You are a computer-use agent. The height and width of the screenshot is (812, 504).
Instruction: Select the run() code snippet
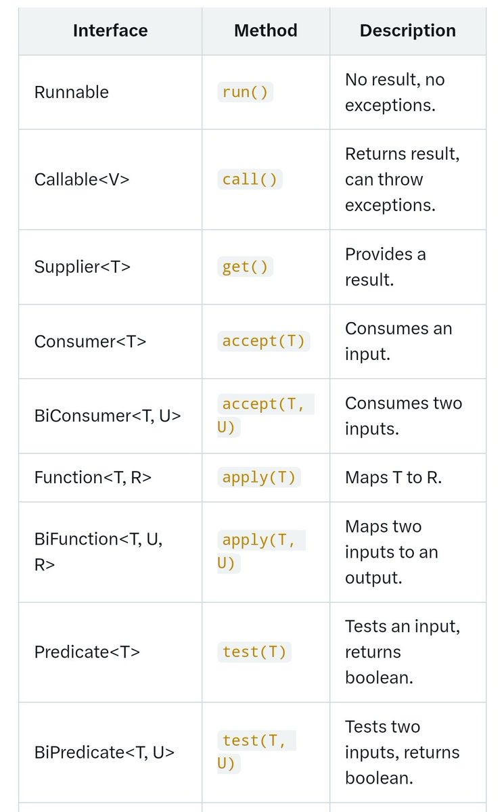[245, 92]
